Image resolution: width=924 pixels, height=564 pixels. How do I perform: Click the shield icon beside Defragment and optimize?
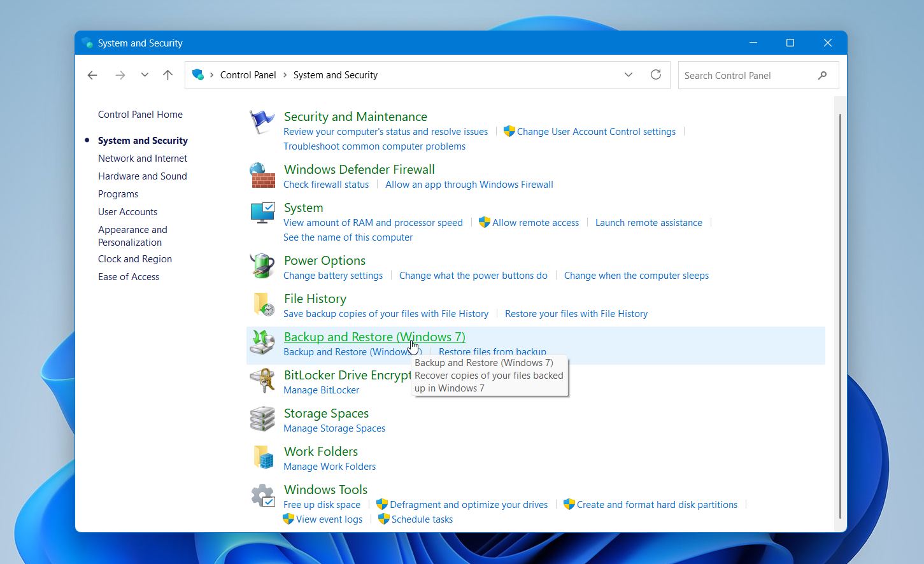(382, 504)
